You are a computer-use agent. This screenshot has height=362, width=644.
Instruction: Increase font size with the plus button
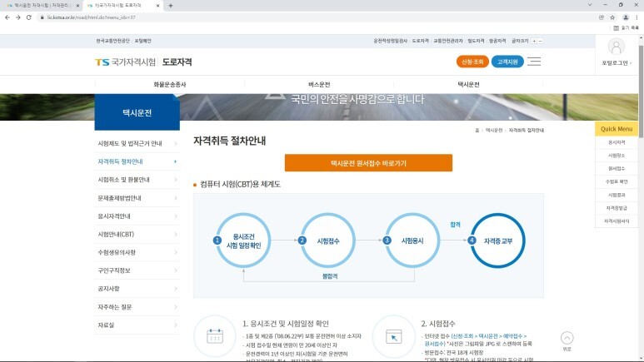click(x=534, y=41)
